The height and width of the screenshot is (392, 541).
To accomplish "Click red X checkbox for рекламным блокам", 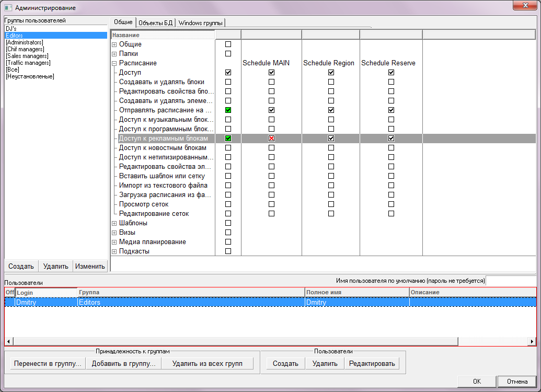I will click(x=271, y=139).
